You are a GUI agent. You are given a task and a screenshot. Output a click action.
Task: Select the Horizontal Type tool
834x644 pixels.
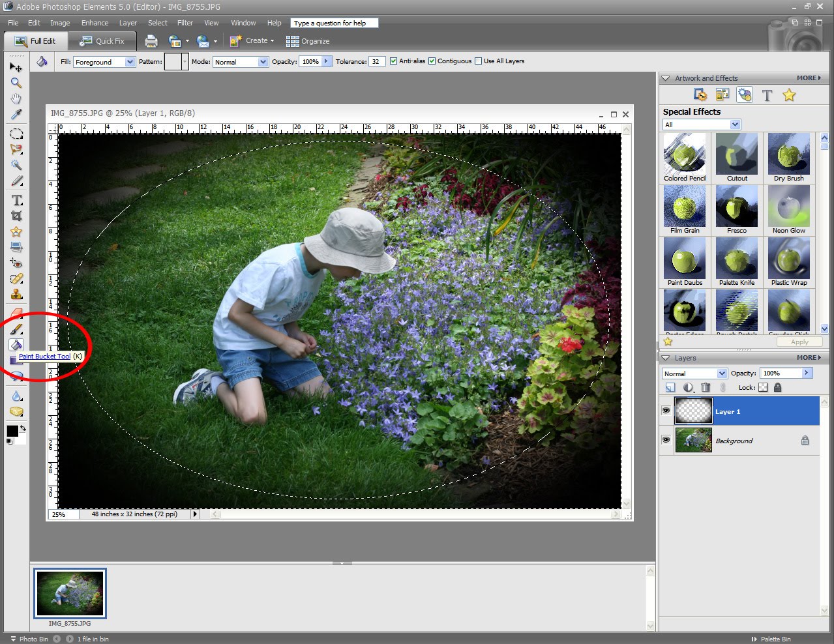point(16,201)
